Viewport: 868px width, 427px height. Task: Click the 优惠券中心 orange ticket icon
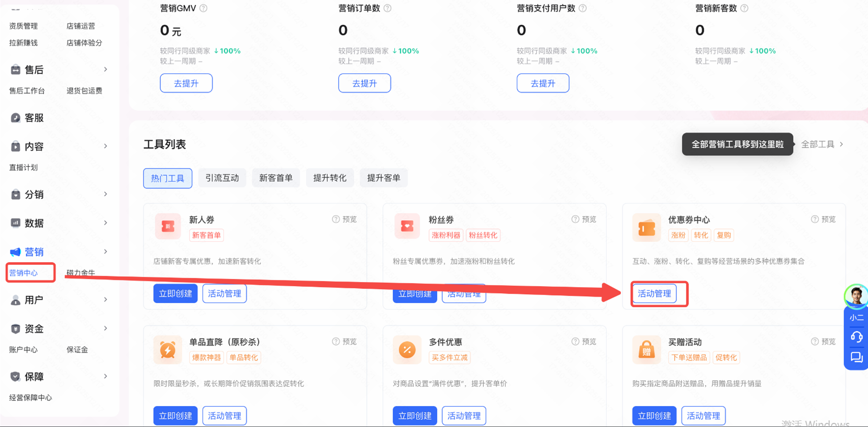[647, 228]
